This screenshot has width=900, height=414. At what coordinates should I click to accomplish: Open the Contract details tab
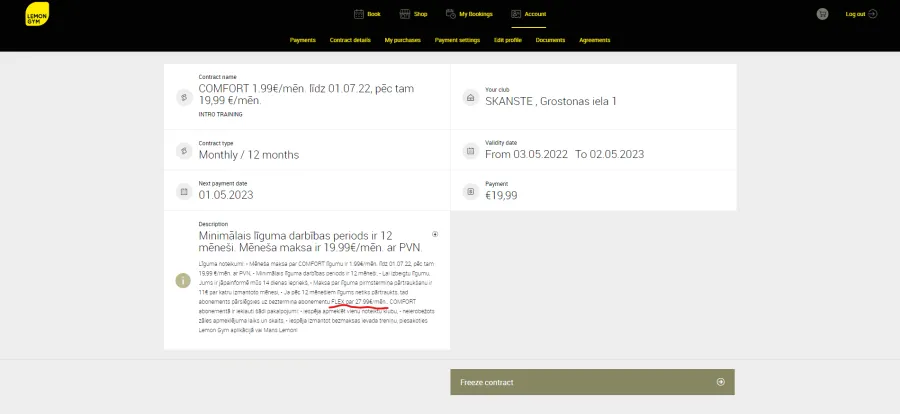[350, 40]
